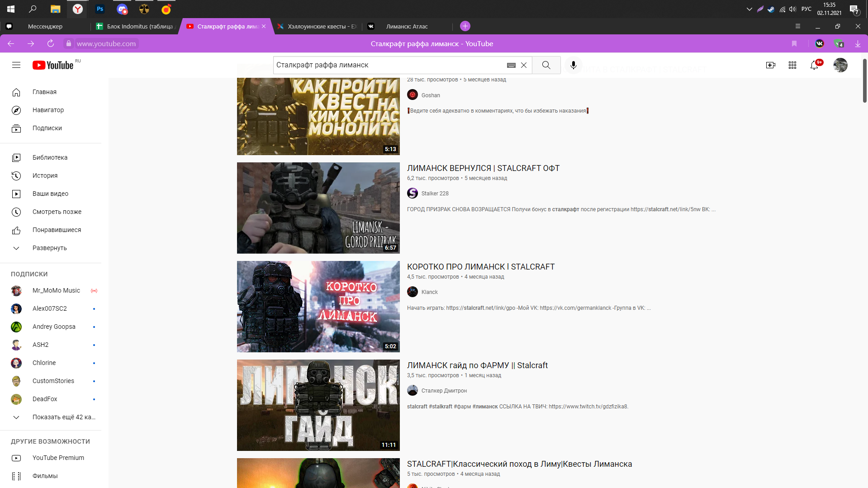Open ЛИМАНСК ВЕРНУЛСЯ video thumbnail

point(318,208)
